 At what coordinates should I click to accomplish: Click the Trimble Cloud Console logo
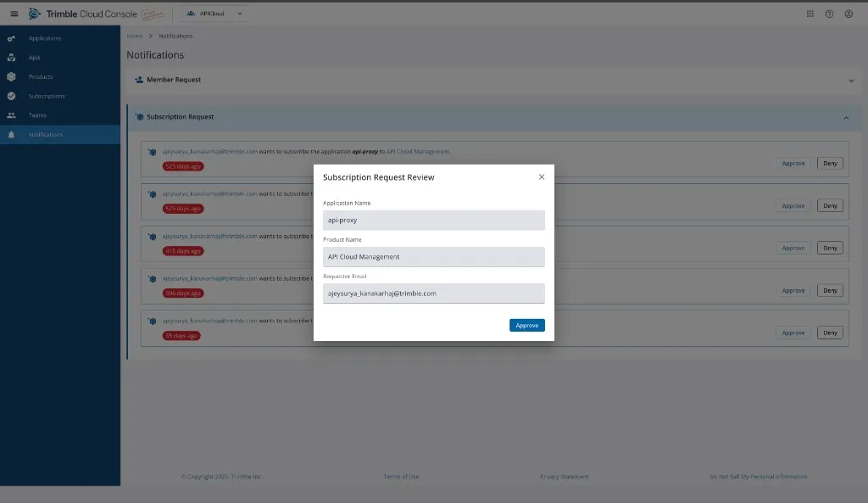[x=83, y=14]
